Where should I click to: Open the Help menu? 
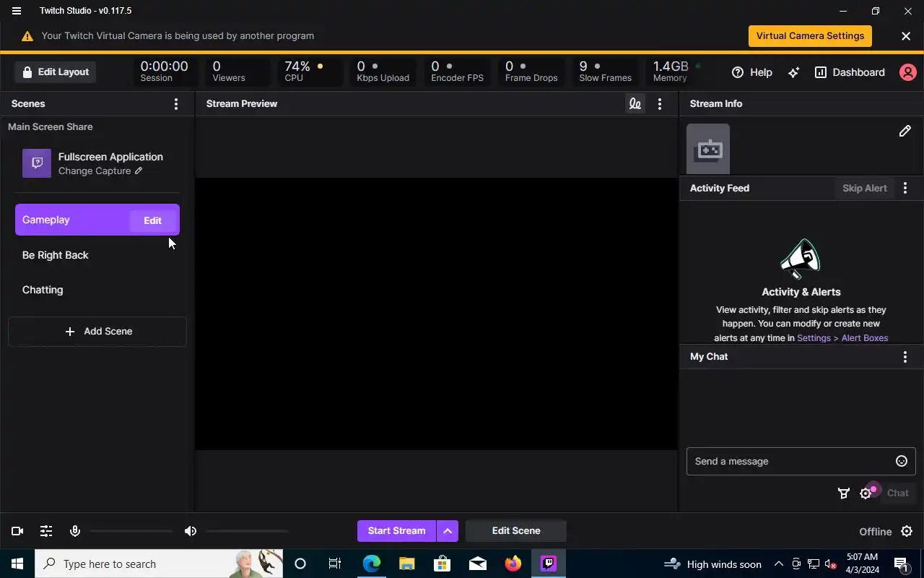[x=751, y=72]
